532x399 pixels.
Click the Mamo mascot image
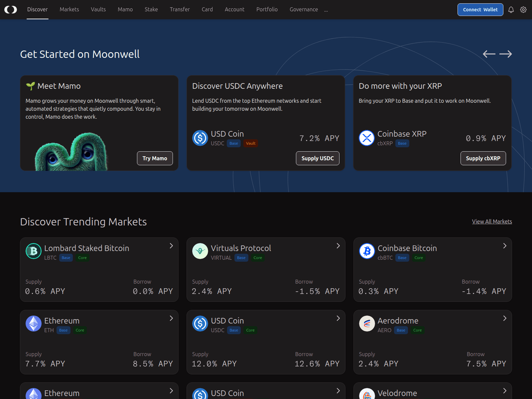(x=71, y=152)
